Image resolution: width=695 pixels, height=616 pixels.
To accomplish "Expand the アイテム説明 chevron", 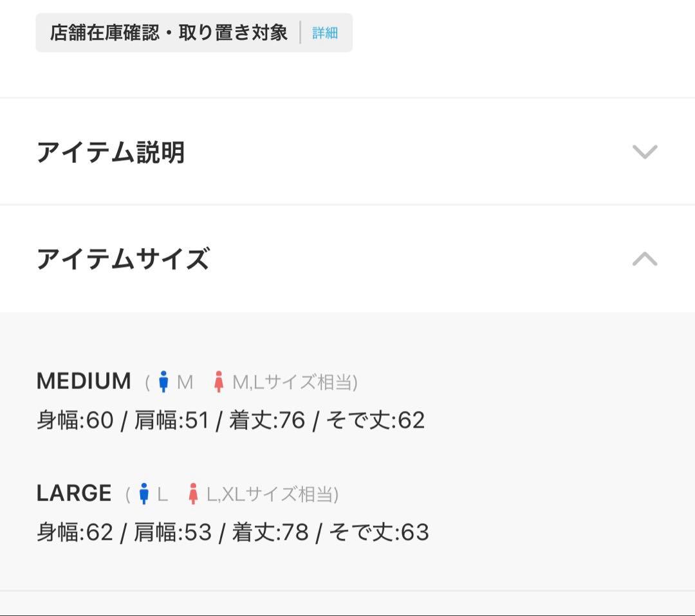I will coord(644,152).
